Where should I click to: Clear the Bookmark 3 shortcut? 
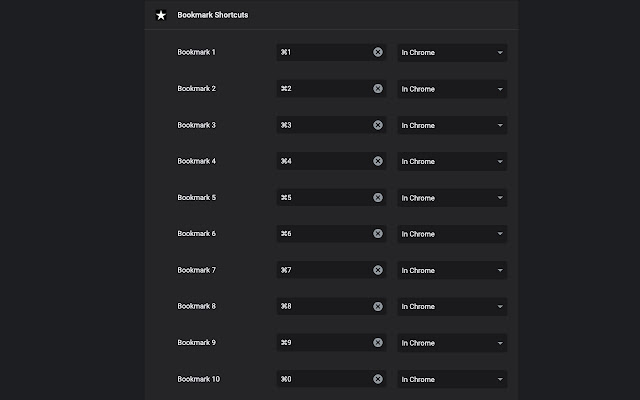378,125
